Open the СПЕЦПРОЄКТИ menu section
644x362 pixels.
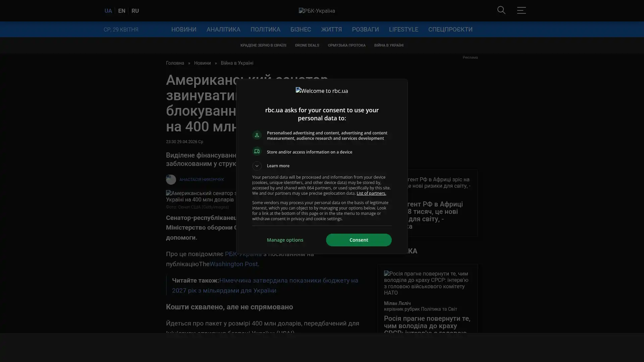tap(450, 29)
